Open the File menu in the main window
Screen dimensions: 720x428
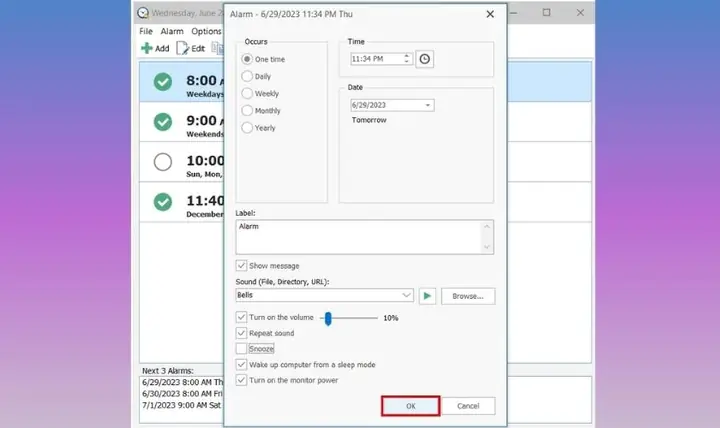146,31
